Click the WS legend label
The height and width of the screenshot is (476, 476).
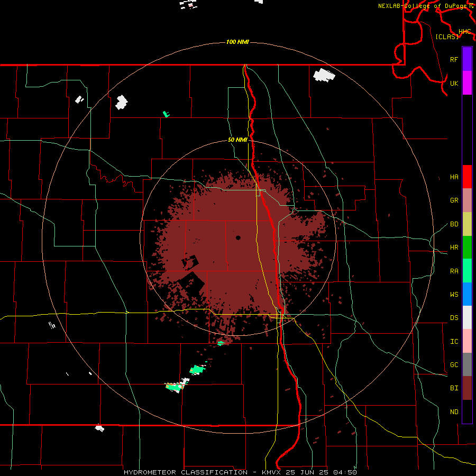[x=454, y=295]
